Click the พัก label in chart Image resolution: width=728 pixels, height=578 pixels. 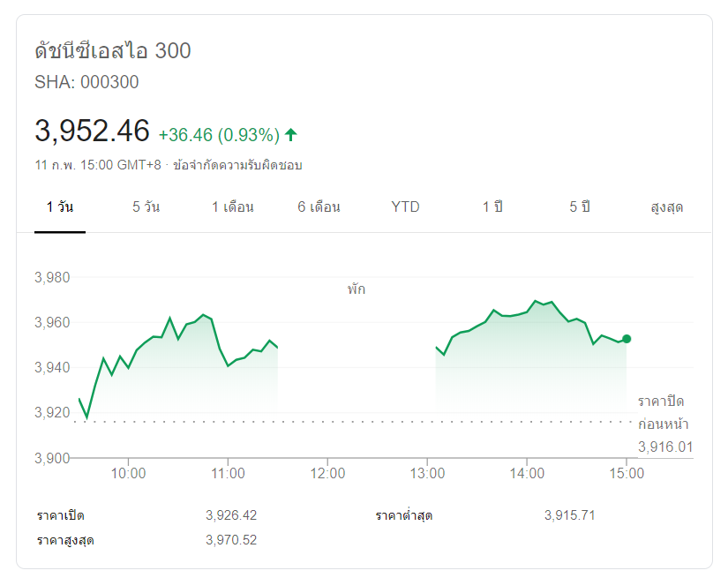[356, 289]
